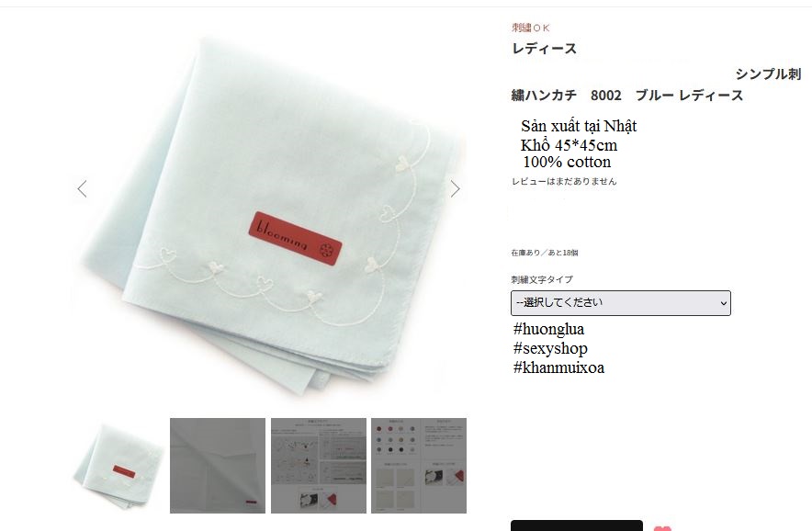The height and width of the screenshot is (531, 812).
Task: Click the black add-to-cart button
Action: (x=576, y=525)
